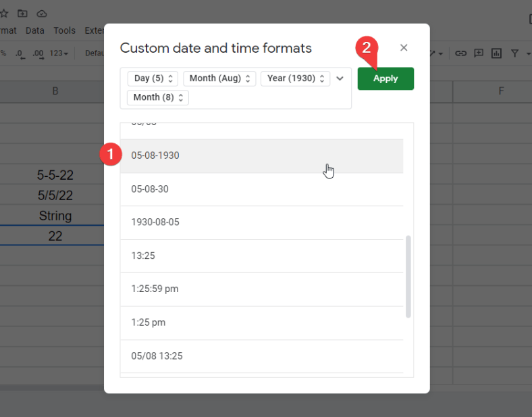Expand the add-format-token chevron
532x417 pixels.
pos(340,78)
